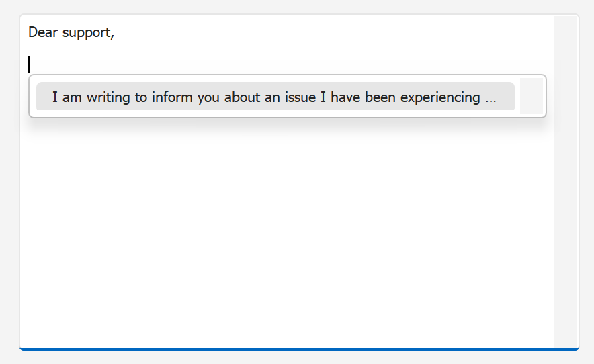Click the top of the text box scrollbar
This screenshot has height=364, width=594.
tap(566, 24)
